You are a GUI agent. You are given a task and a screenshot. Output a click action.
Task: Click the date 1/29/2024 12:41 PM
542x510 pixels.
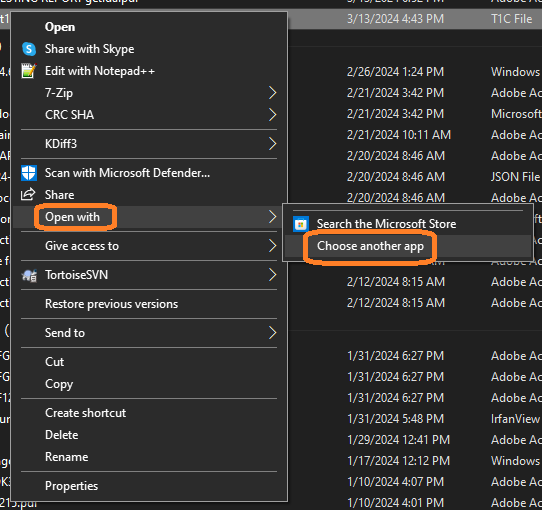(399, 440)
